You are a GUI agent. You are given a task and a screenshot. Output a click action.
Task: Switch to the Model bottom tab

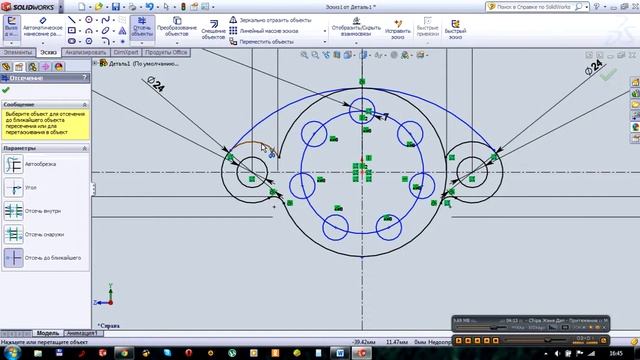tap(48, 333)
